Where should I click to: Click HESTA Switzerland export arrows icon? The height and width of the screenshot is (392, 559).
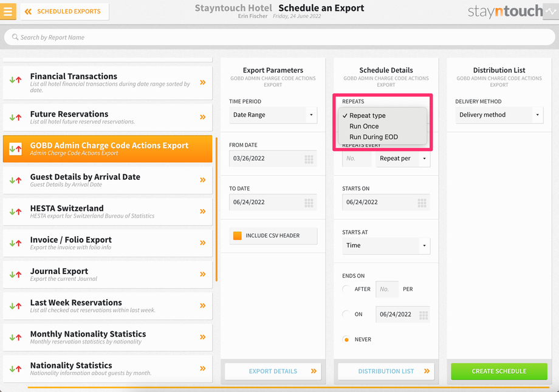[15, 211]
